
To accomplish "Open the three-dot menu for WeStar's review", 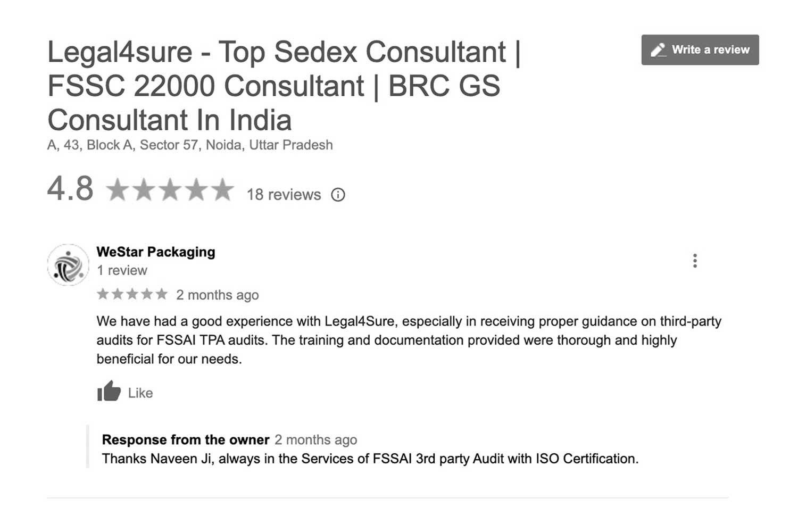I will pos(695,261).
